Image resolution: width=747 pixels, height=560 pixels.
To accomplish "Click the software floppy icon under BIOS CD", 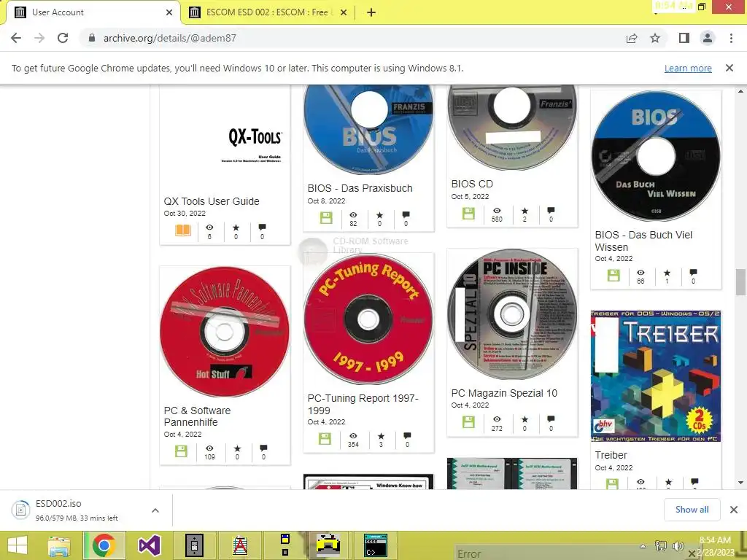I will (x=468, y=214).
